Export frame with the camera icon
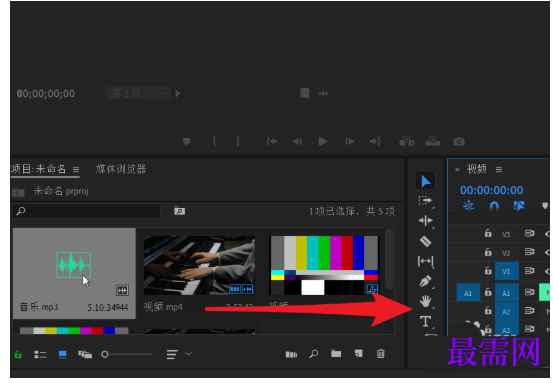 [x=459, y=142]
